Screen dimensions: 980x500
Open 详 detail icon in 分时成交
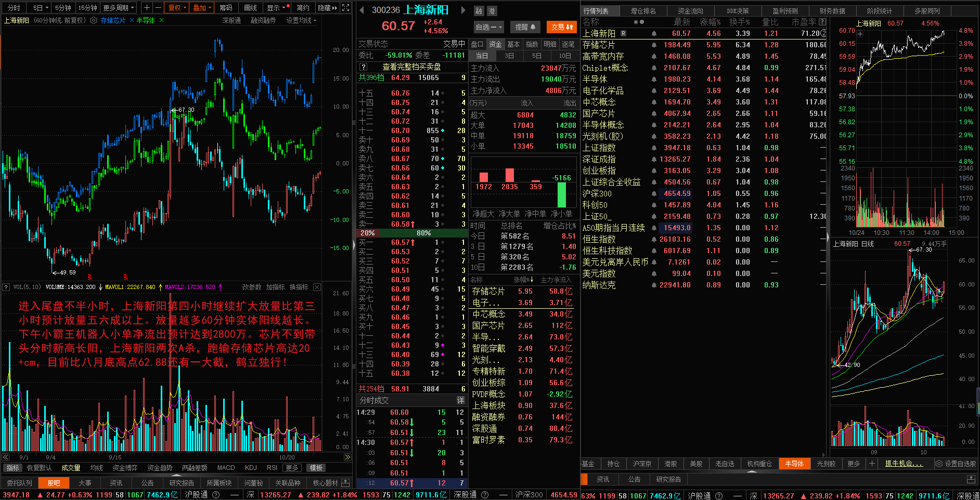pos(460,400)
